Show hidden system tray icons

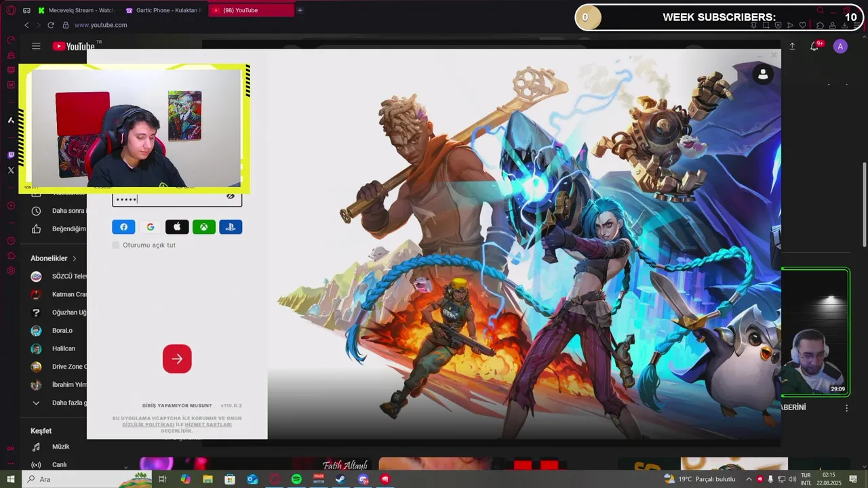tap(749, 479)
